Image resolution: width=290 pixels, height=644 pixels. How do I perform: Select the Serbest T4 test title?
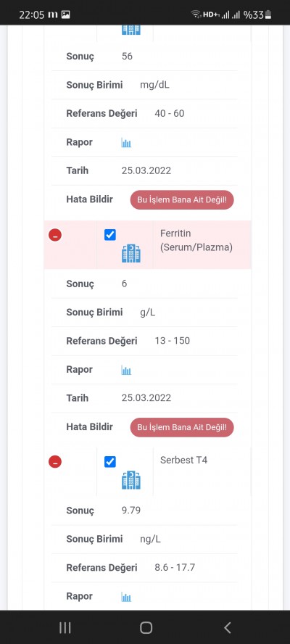[183, 460]
